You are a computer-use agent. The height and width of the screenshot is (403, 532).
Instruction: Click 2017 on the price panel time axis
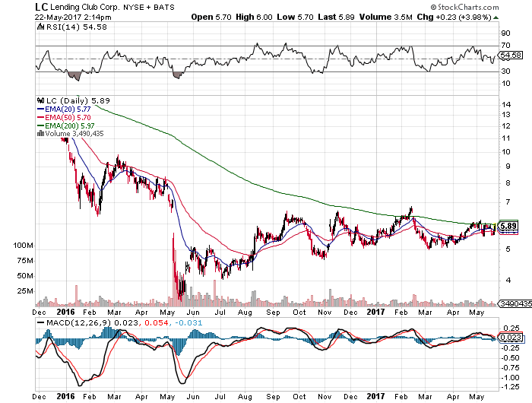click(x=375, y=312)
